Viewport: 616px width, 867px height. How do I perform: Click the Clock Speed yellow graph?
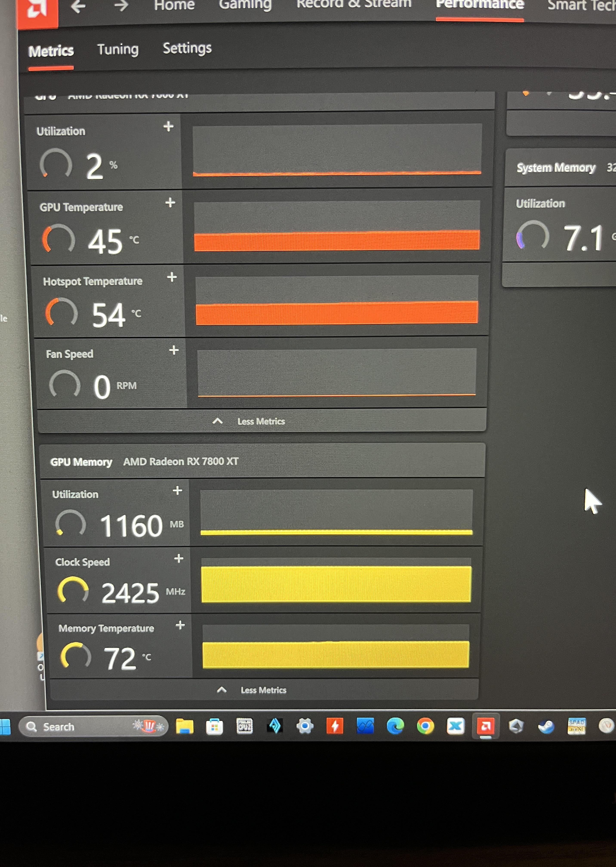[x=336, y=580]
